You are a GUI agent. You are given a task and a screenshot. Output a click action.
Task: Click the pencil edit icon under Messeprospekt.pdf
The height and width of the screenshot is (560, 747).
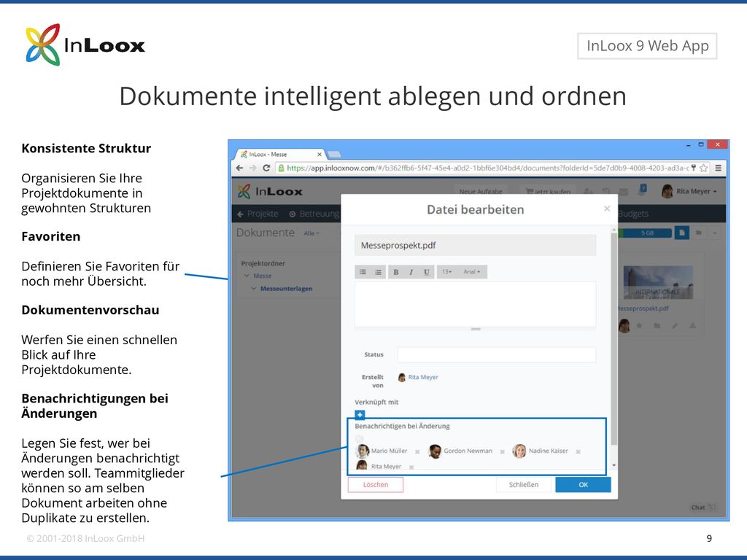click(675, 326)
